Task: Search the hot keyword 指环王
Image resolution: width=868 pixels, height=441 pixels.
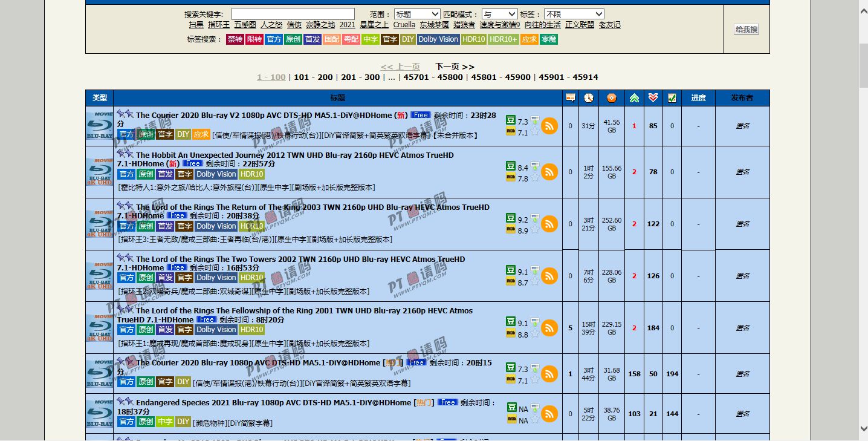Action: [x=219, y=25]
